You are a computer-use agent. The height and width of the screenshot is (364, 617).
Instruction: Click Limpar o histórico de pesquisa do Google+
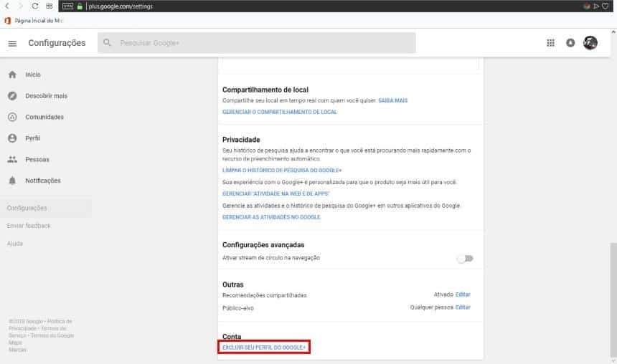282,171
